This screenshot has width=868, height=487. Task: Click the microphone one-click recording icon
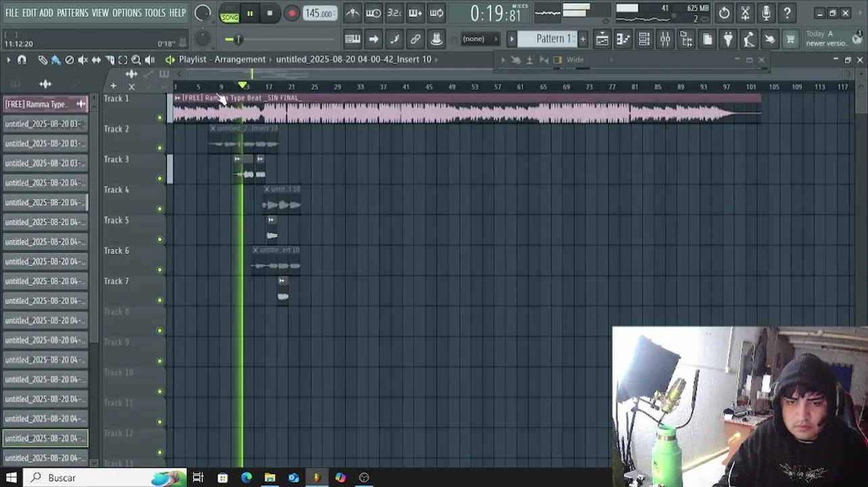tap(766, 13)
